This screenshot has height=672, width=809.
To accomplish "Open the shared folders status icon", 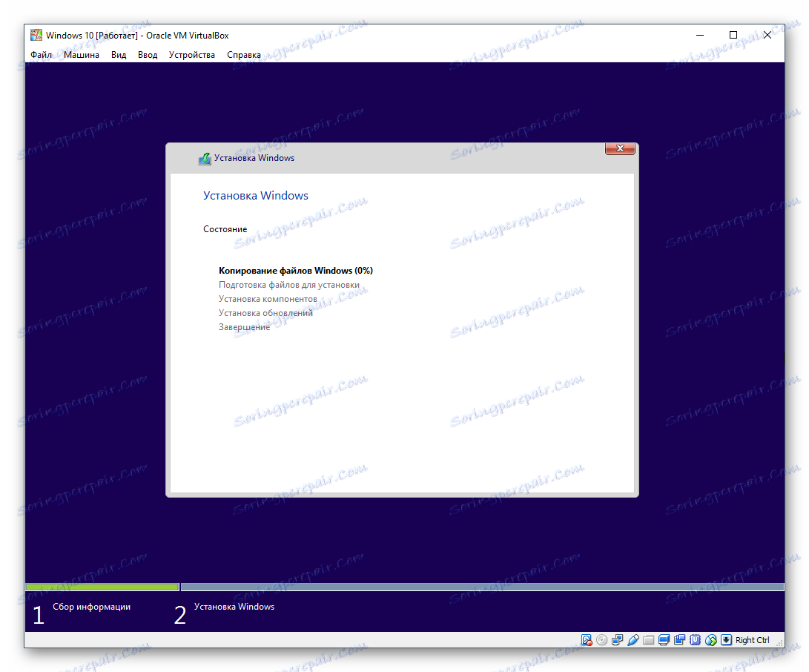I will (x=649, y=640).
